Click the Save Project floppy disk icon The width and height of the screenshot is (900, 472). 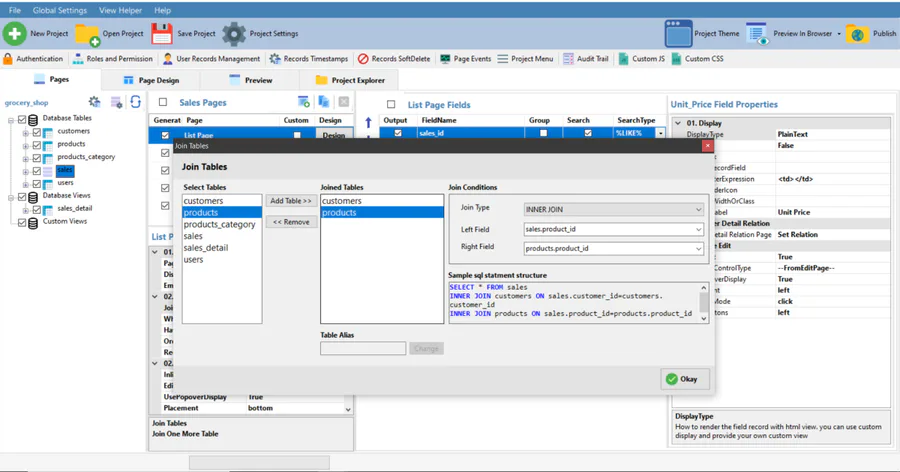click(162, 34)
